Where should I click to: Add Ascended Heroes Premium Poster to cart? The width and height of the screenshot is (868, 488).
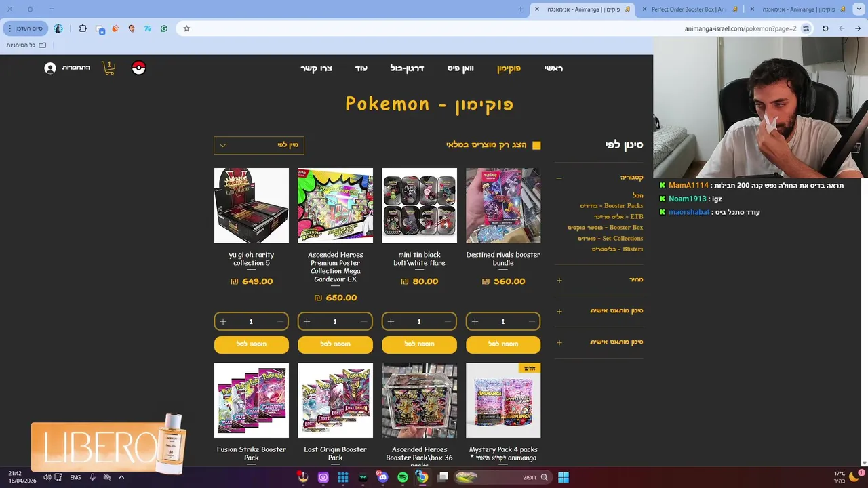click(335, 344)
